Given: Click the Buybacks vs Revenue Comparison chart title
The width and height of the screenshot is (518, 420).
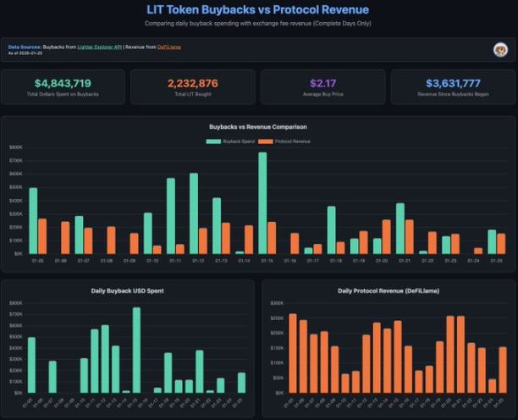Looking at the screenshot, I should click(x=258, y=127).
